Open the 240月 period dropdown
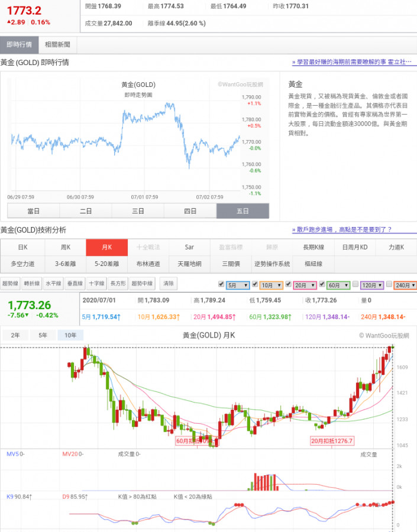Viewport: 417px width, 532px height. point(405,286)
